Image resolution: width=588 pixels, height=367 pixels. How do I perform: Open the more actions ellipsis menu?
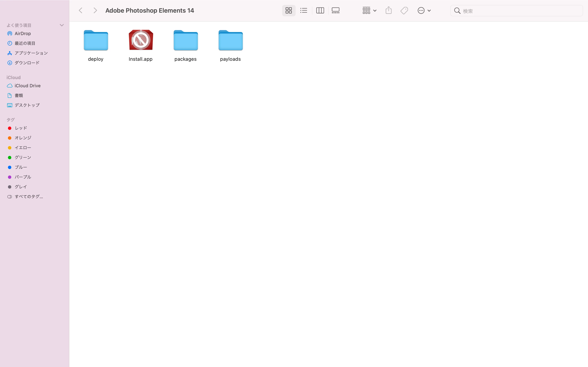pos(424,10)
